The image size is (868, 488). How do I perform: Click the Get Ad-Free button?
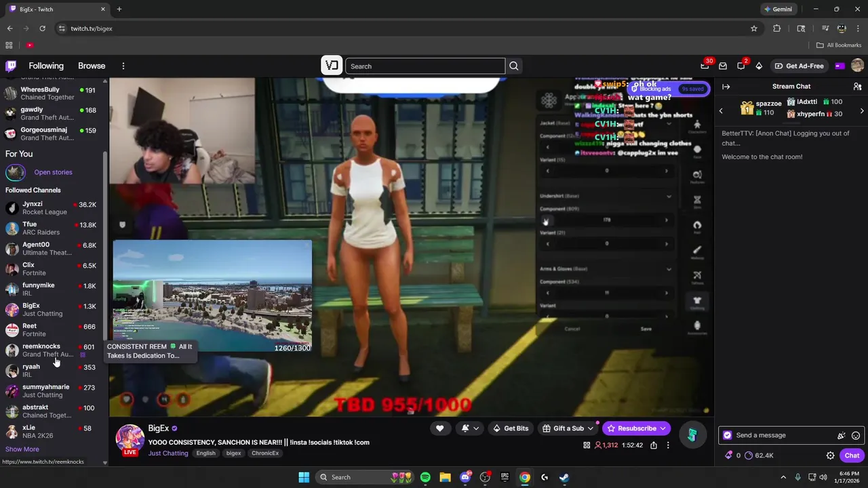point(799,66)
